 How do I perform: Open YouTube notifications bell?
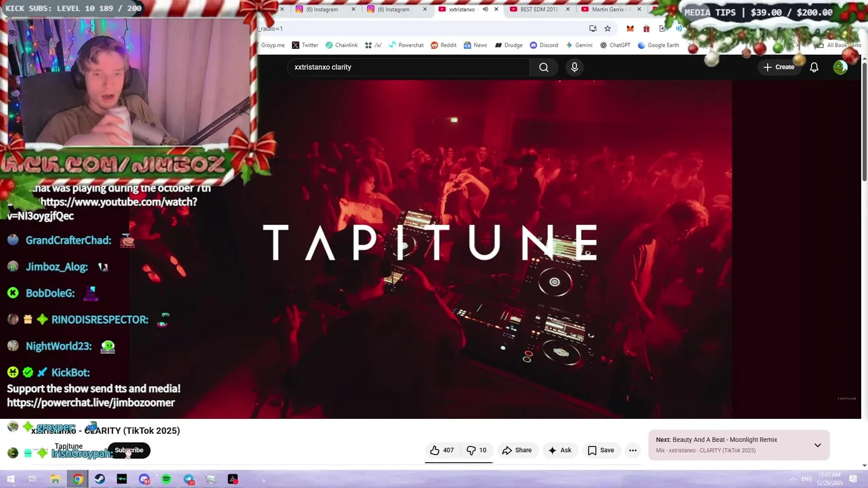pyautogui.click(x=814, y=67)
